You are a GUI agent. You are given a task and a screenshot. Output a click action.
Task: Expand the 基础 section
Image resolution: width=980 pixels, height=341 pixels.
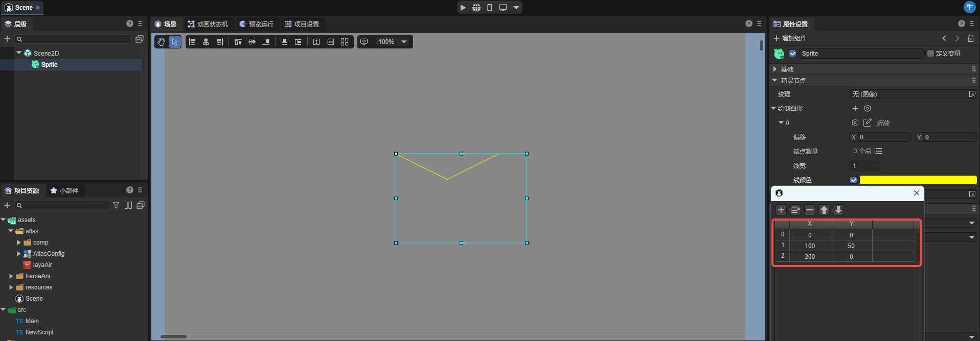pyautogui.click(x=775, y=69)
